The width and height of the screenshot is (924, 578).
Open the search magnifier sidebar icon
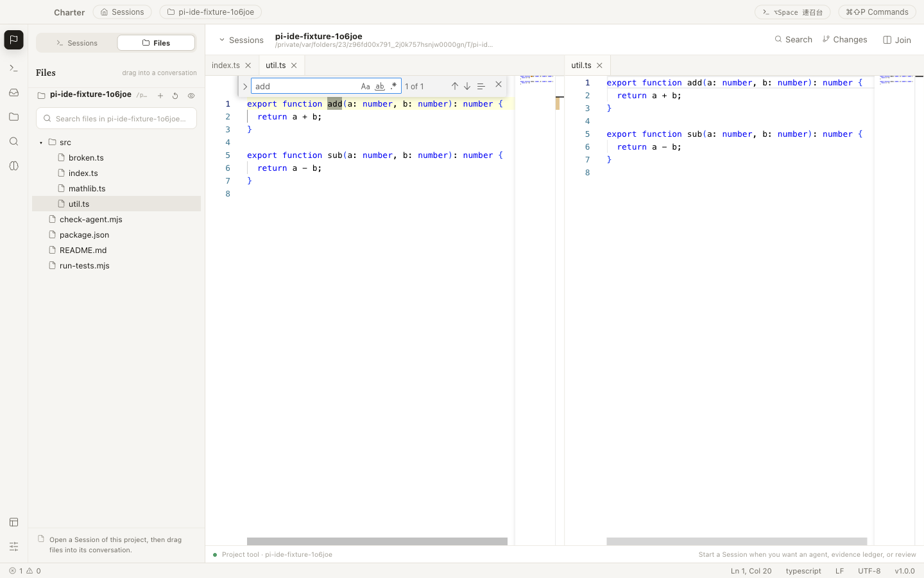tap(13, 141)
